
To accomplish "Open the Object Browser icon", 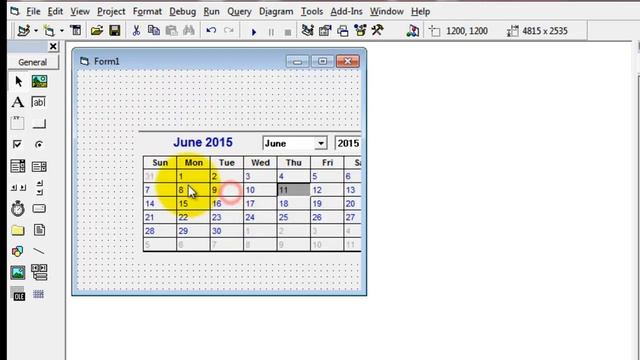I will pyautogui.click(x=360, y=31).
